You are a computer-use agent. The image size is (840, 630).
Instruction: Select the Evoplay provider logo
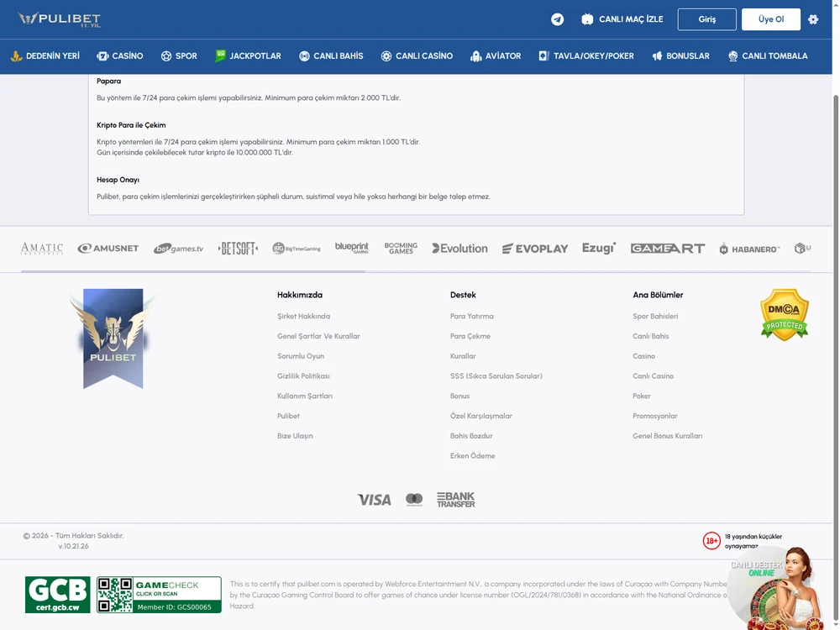534,249
